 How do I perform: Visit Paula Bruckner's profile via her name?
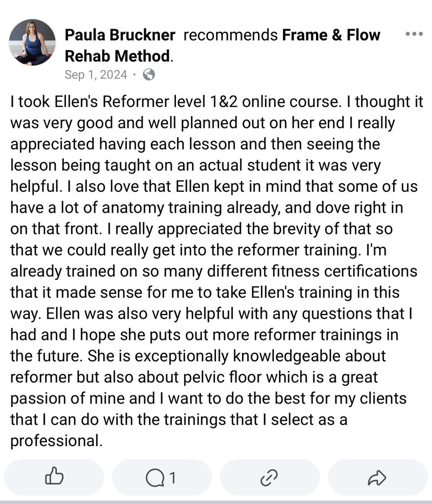pyautogui.click(x=120, y=35)
